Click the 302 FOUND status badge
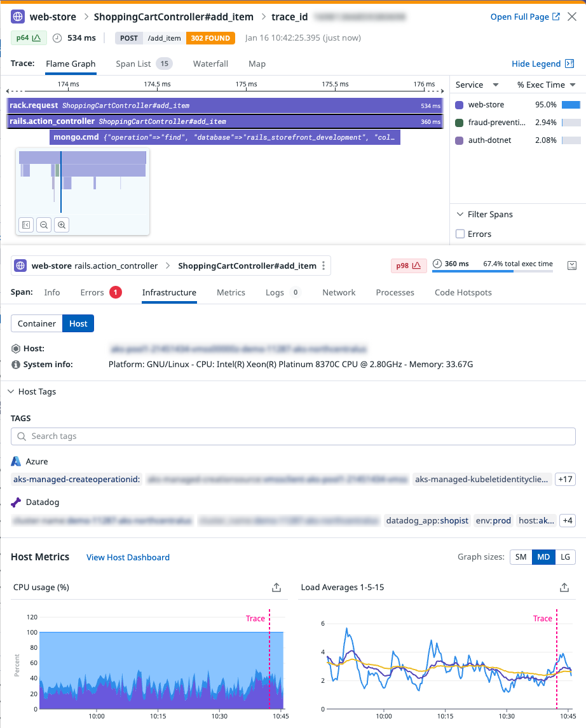Screen dimensions: 586x728 (210, 38)
